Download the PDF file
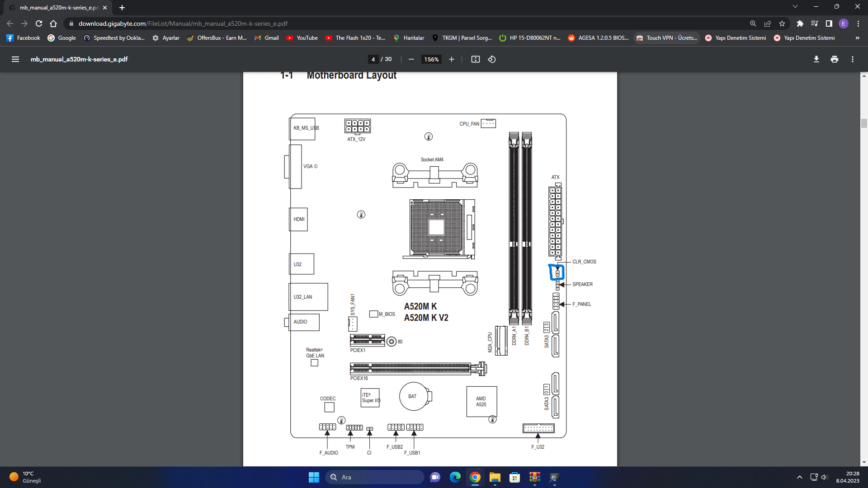The image size is (868, 488). pos(816,59)
